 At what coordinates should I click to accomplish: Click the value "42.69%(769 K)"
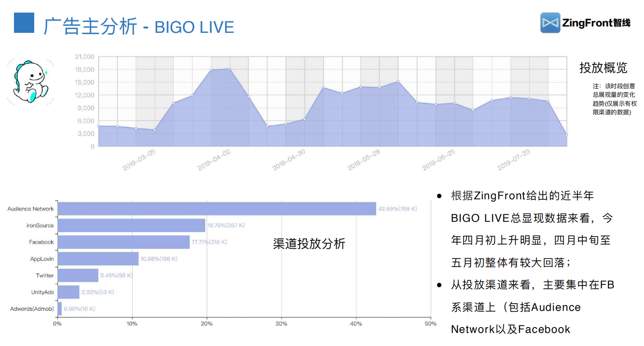tap(398, 209)
